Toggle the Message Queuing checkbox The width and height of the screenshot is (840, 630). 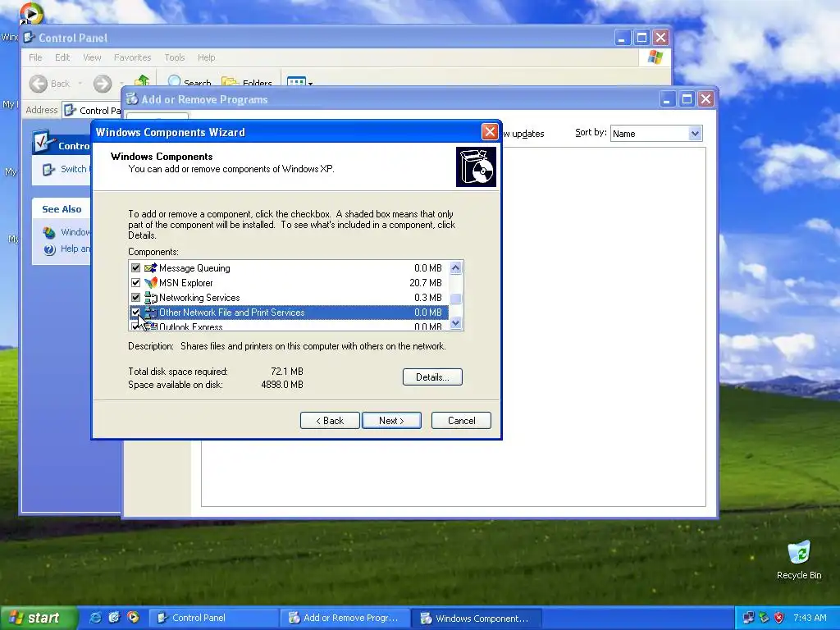click(x=135, y=268)
